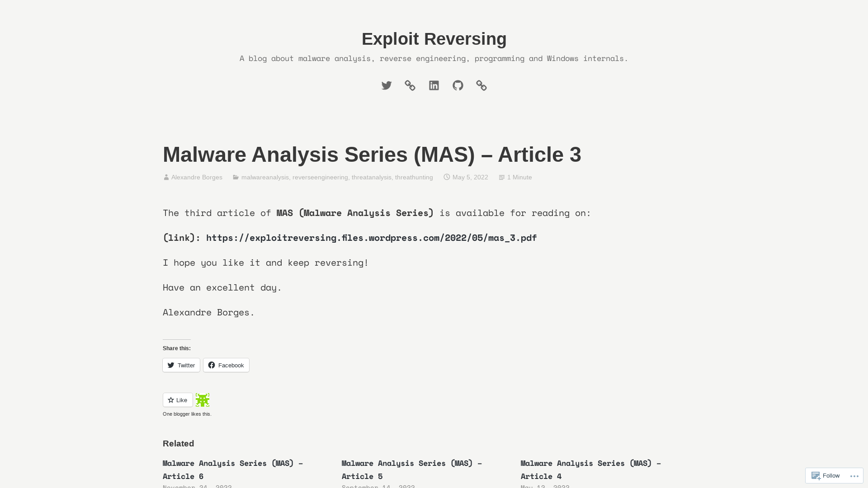Click the second generic link icon navigation
868x488 pixels.
coord(481,85)
